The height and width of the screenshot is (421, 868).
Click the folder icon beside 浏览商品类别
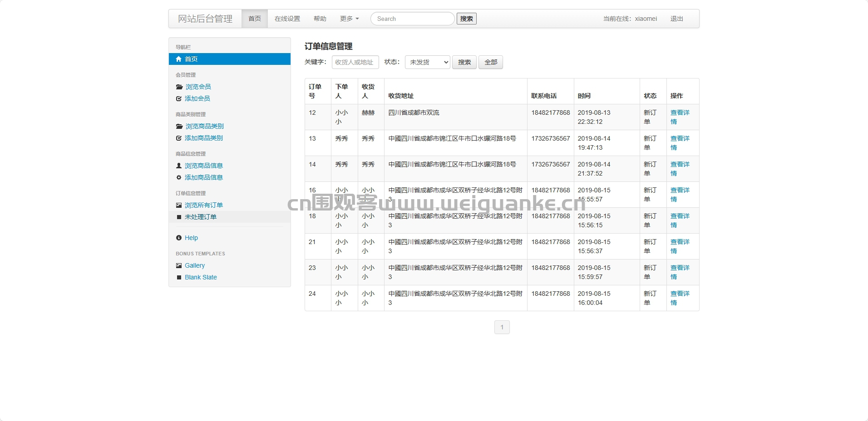[179, 127]
